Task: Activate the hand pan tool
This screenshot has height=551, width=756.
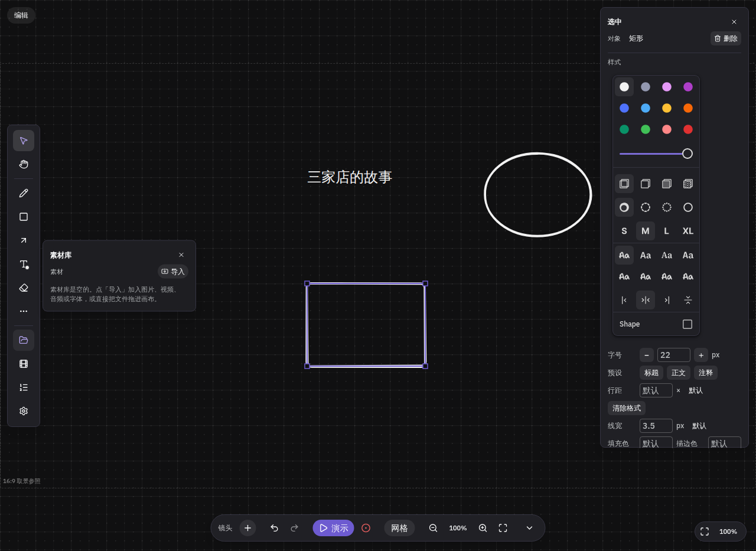Action: 24,164
